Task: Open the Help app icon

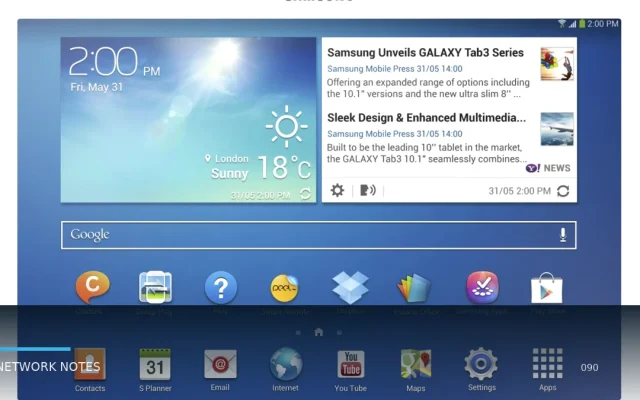Action: [220, 288]
